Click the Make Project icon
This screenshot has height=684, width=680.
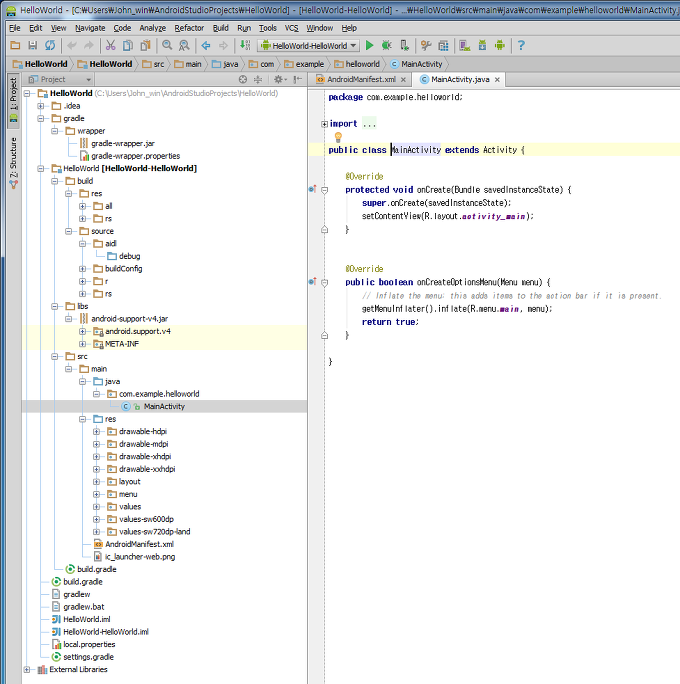pos(245,45)
